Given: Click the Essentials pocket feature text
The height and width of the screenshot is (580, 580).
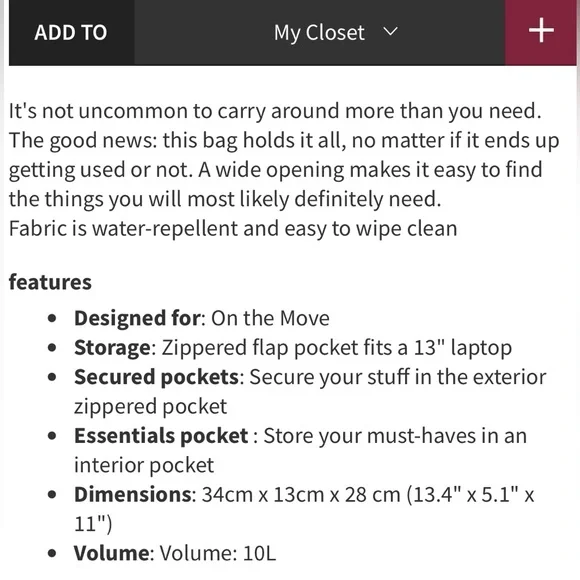Looking at the screenshot, I should [x=300, y=450].
